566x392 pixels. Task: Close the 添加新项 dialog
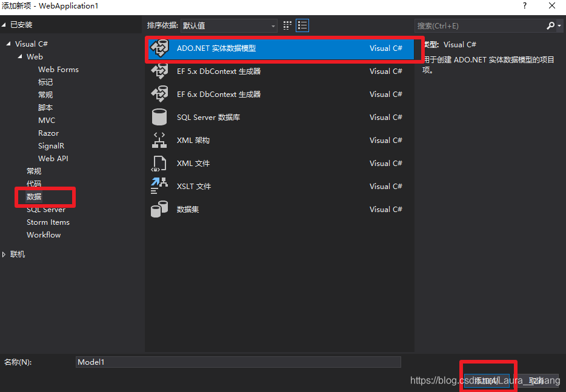click(x=552, y=6)
